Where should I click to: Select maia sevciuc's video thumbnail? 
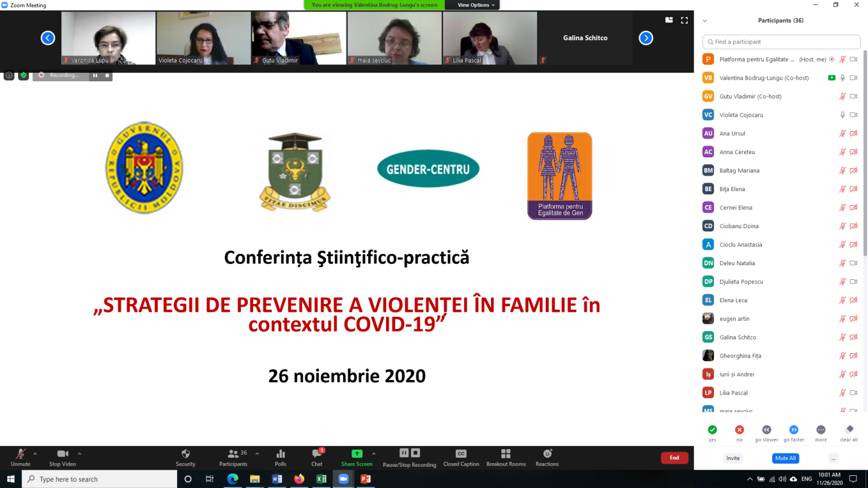coord(395,38)
